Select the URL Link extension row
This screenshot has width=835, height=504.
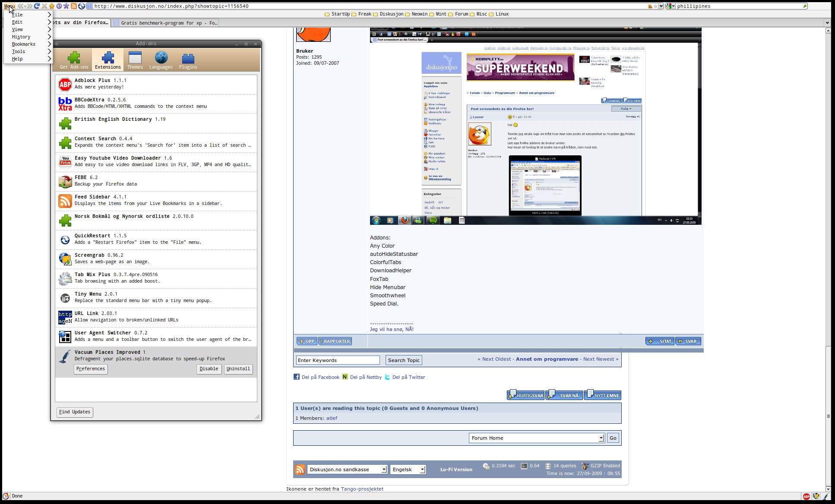156,317
